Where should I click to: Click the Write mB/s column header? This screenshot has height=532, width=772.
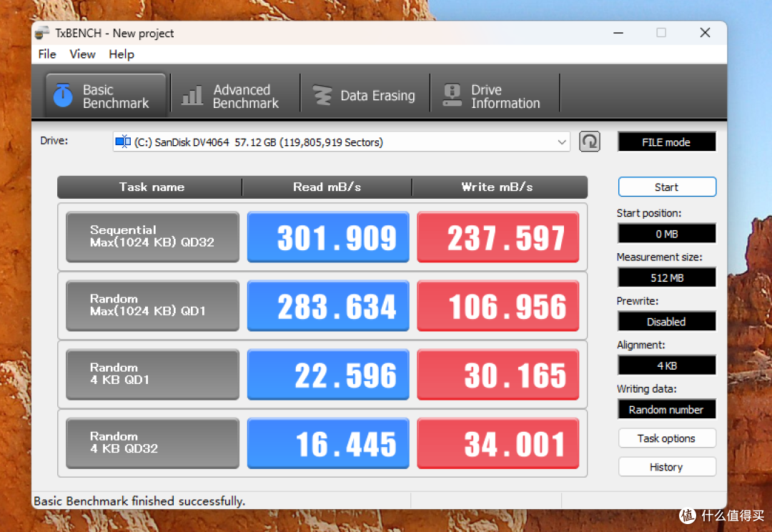[x=499, y=187]
